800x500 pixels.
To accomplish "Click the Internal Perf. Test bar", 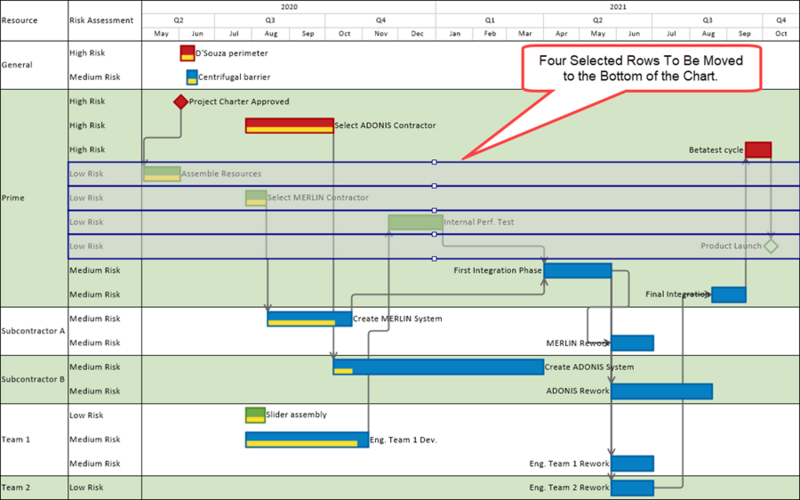I will pos(415,222).
